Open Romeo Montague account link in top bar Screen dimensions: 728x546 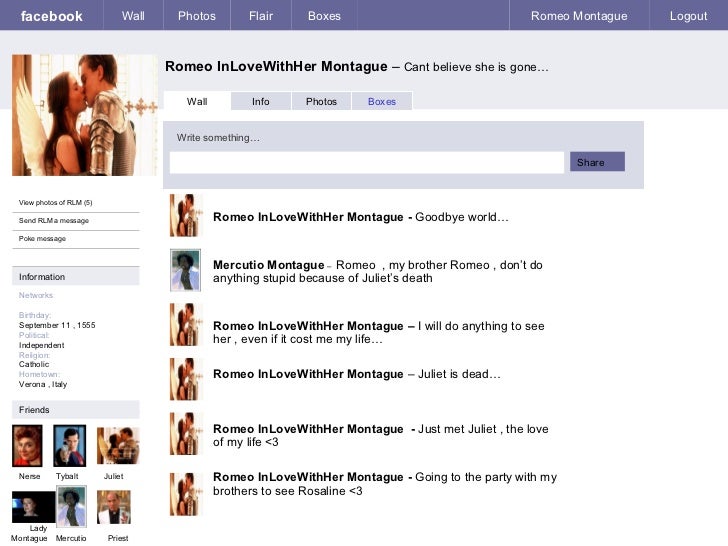(579, 16)
